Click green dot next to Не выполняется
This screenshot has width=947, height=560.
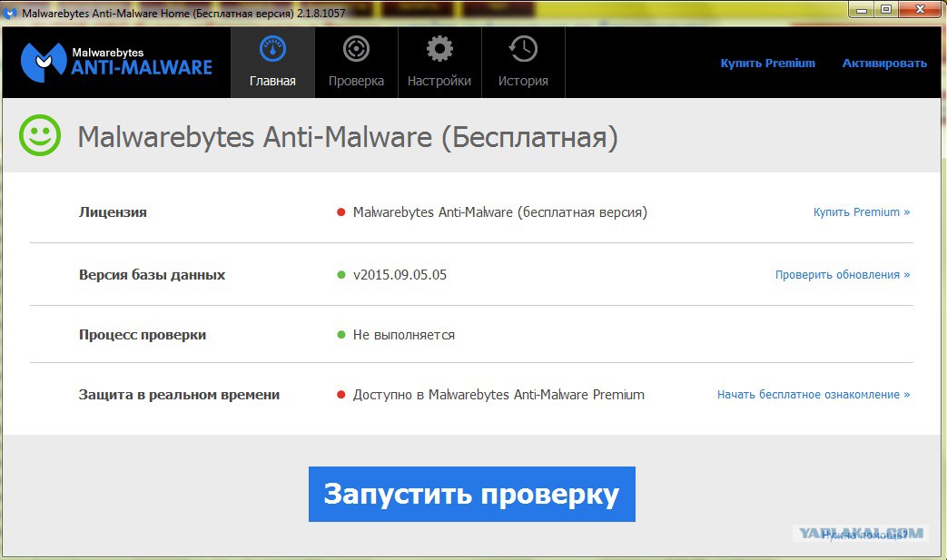tap(340, 334)
